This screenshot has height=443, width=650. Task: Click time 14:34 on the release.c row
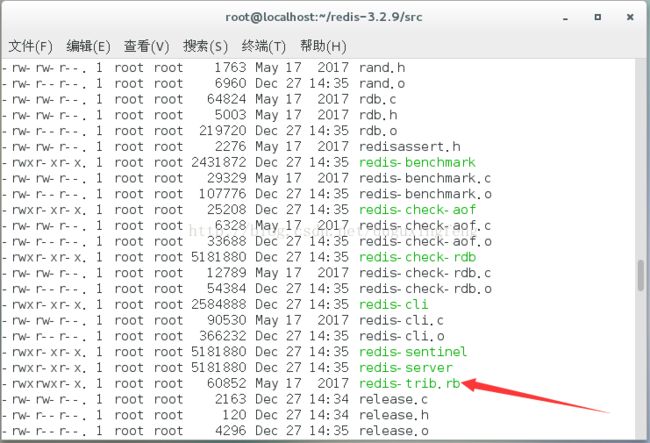pos(329,399)
